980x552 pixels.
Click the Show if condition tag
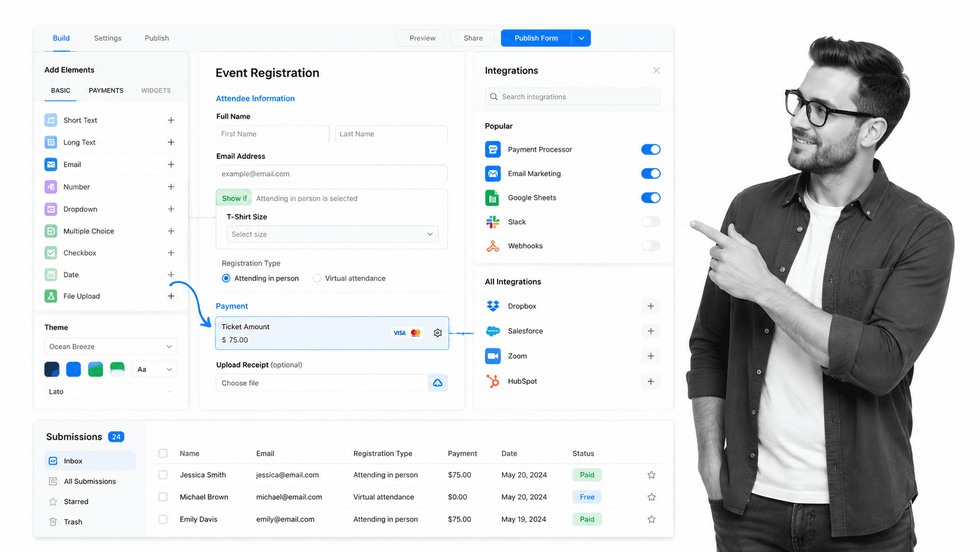pos(234,198)
